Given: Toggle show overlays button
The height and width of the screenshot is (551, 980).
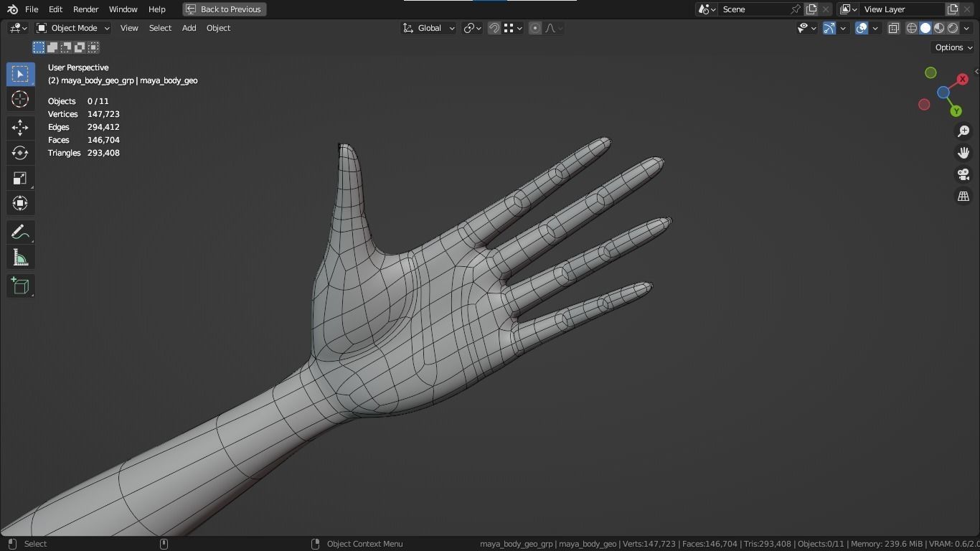Looking at the screenshot, I should click(x=862, y=28).
